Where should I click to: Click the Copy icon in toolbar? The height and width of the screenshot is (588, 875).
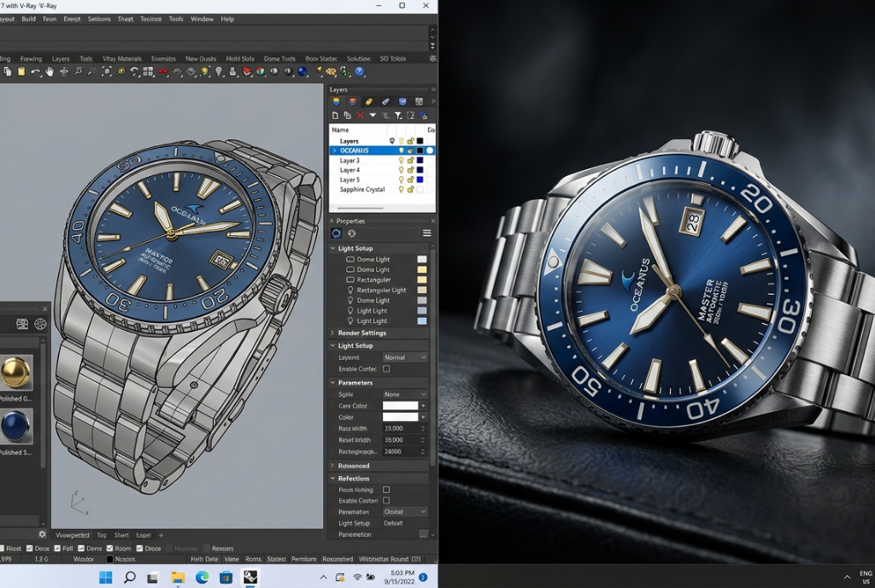7,72
